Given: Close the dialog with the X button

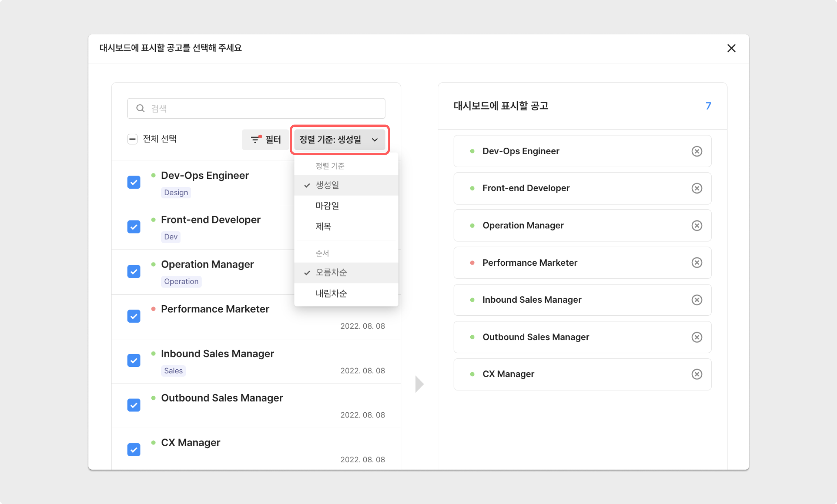Looking at the screenshot, I should [731, 48].
